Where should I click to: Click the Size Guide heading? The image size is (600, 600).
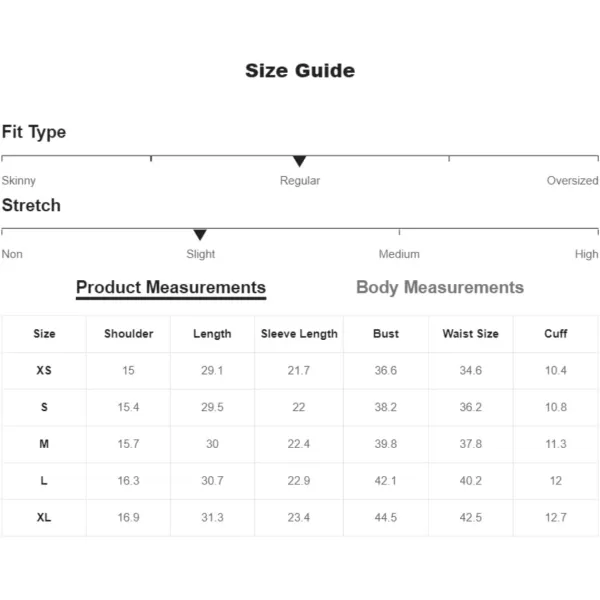tap(300, 71)
